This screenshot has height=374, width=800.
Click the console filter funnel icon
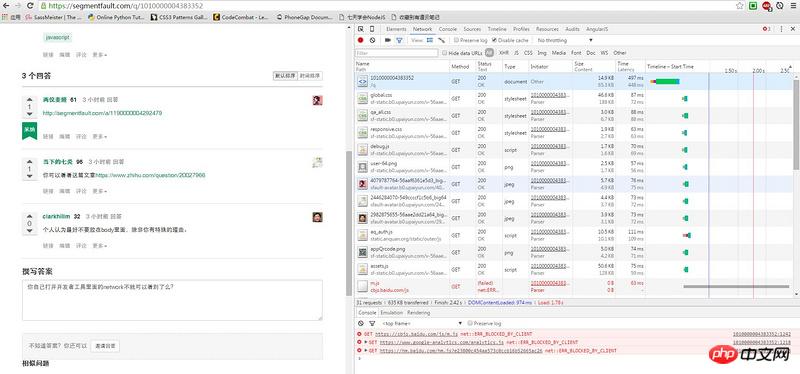372,323
